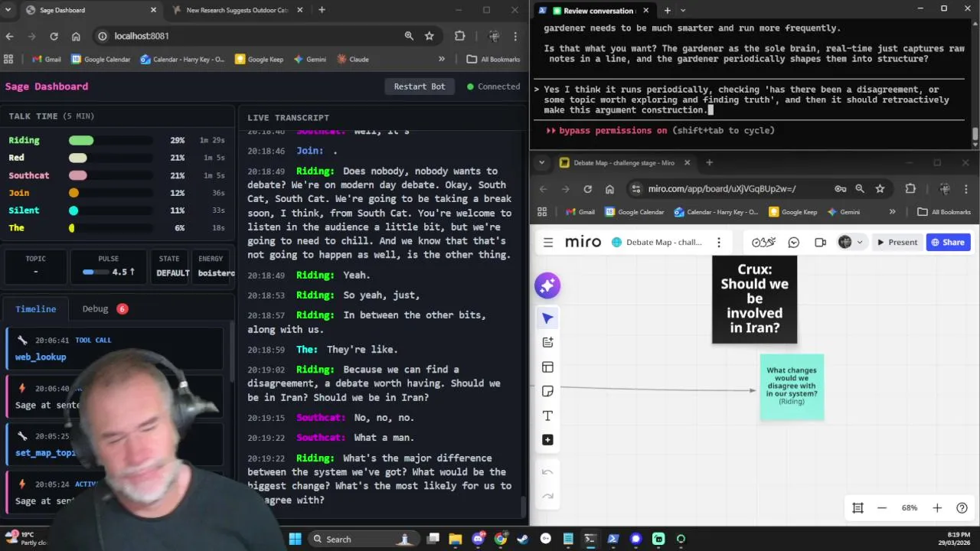Open Miro help question mark
Viewport: 980px width, 551px height.
[962, 508]
